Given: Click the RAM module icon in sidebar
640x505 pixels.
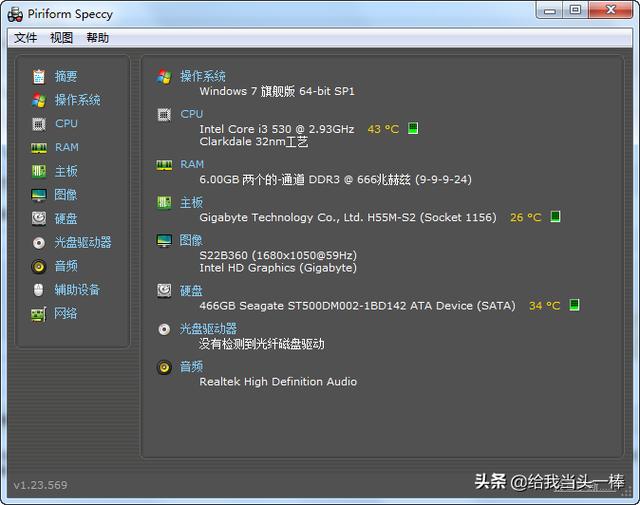Looking at the screenshot, I should pyautogui.click(x=39, y=147).
